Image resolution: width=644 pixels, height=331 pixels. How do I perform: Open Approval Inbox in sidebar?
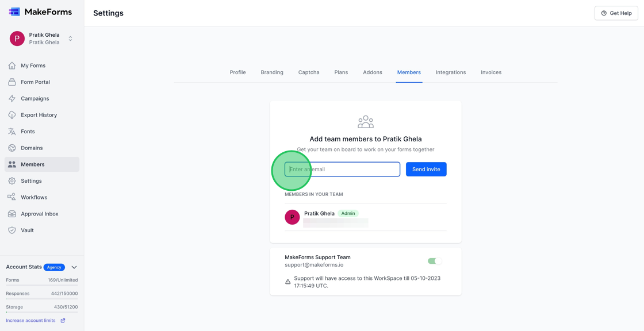pos(42,214)
